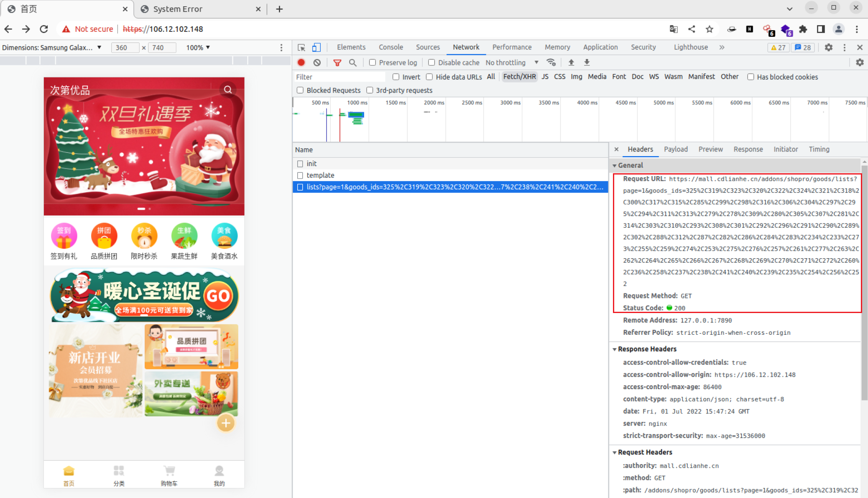Click the inspect element picker icon
This screenshot has width=868, height=498.
coord(301,47)
